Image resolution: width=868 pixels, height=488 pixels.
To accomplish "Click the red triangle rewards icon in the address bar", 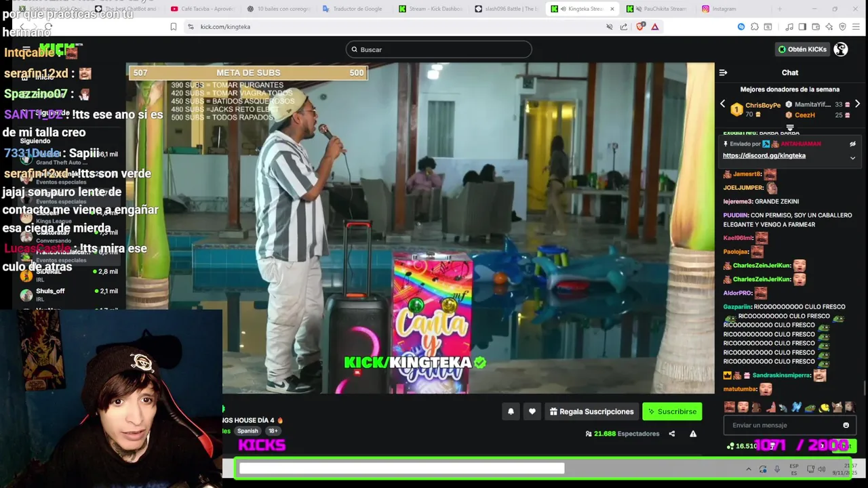I will [x=655, y=26].
